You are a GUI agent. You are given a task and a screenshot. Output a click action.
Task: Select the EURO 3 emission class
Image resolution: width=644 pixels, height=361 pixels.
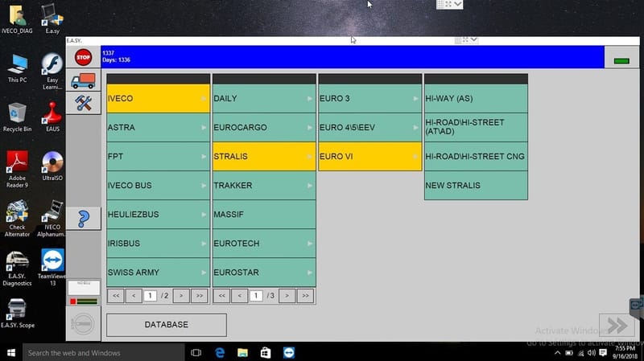click(370, 98)
